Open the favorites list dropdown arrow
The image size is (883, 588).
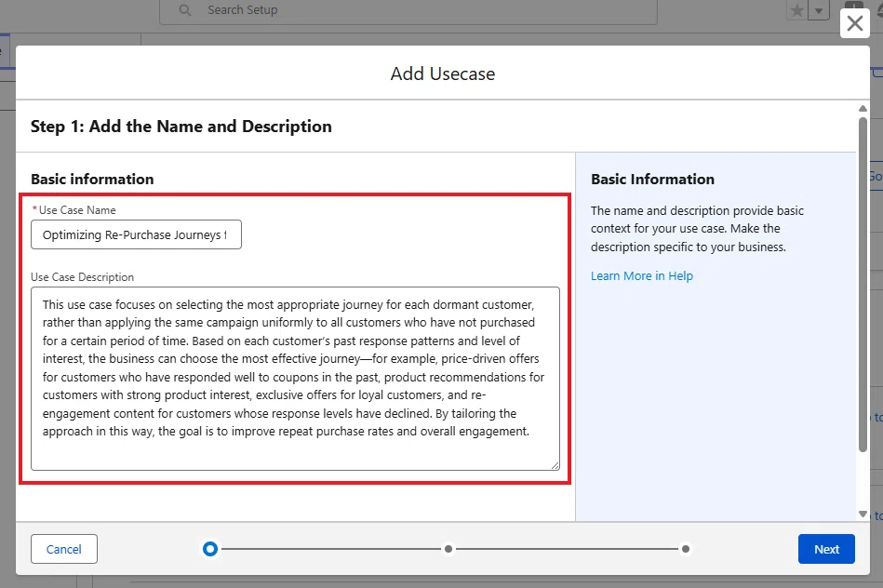click(x=818, y=11)
